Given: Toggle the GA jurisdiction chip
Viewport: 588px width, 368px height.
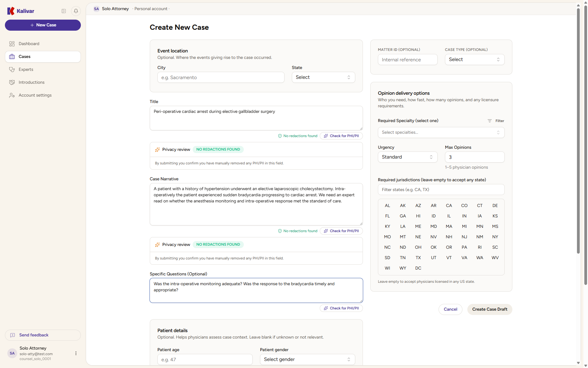Looking at the screenshot, I should click(x=403, y=216).
